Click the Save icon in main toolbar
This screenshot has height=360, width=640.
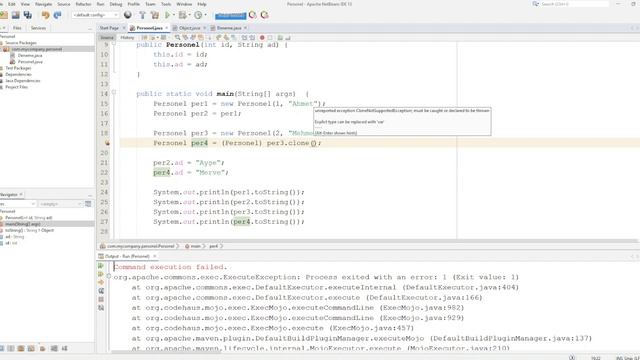coord(16,15)
